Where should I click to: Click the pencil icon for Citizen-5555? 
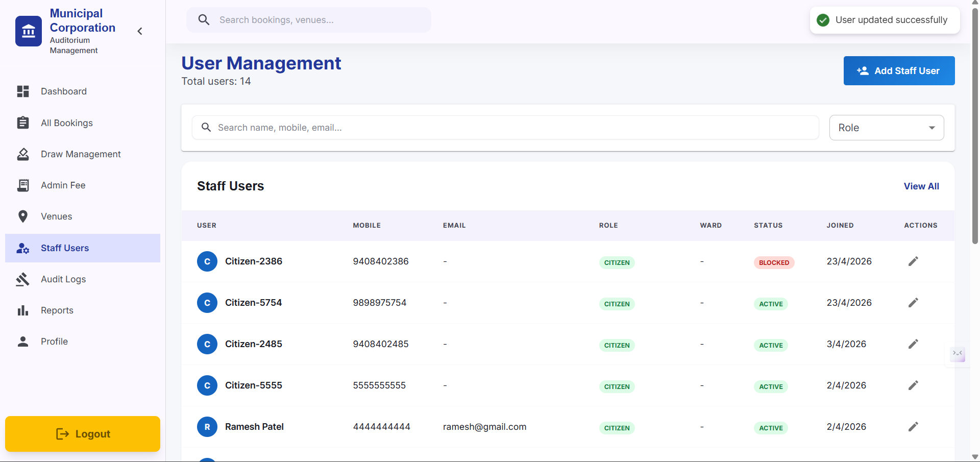tap(913, 385)
